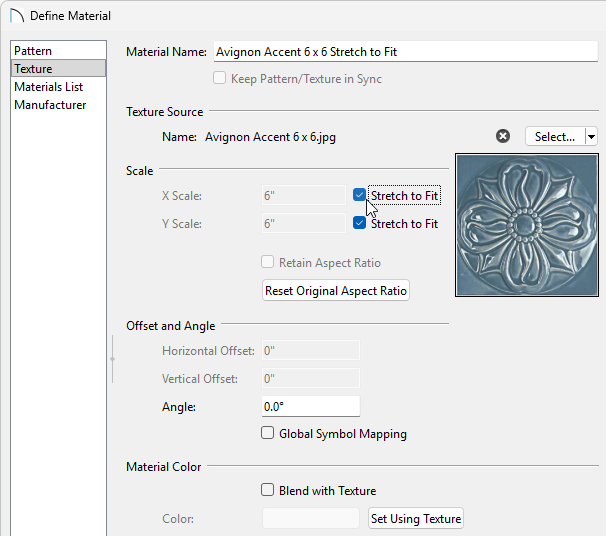Click the Select... texture button
The image size is (606, 536).
tap(555, 136)
